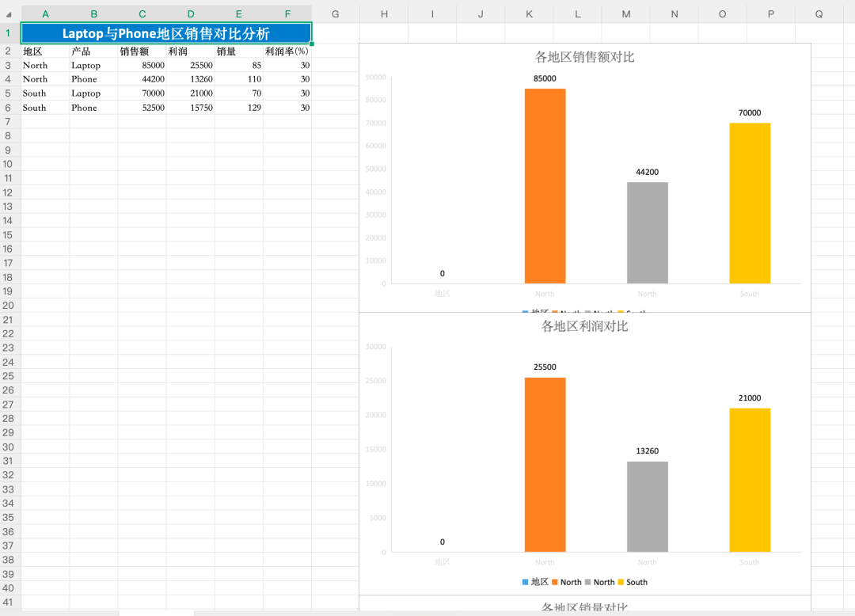Click the orange 25500 bar in profit chart

coord(545,465)
